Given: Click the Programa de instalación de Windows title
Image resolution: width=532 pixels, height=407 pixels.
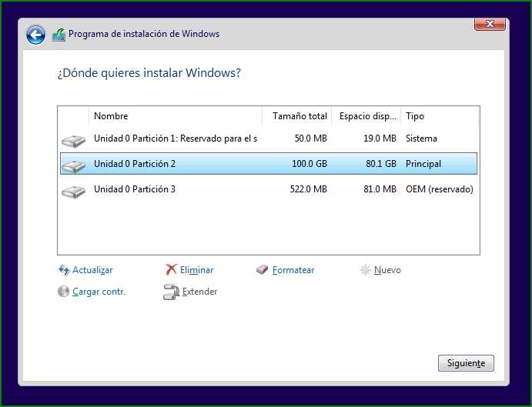Looking at the screenshot, I should (x=144, y=34).
